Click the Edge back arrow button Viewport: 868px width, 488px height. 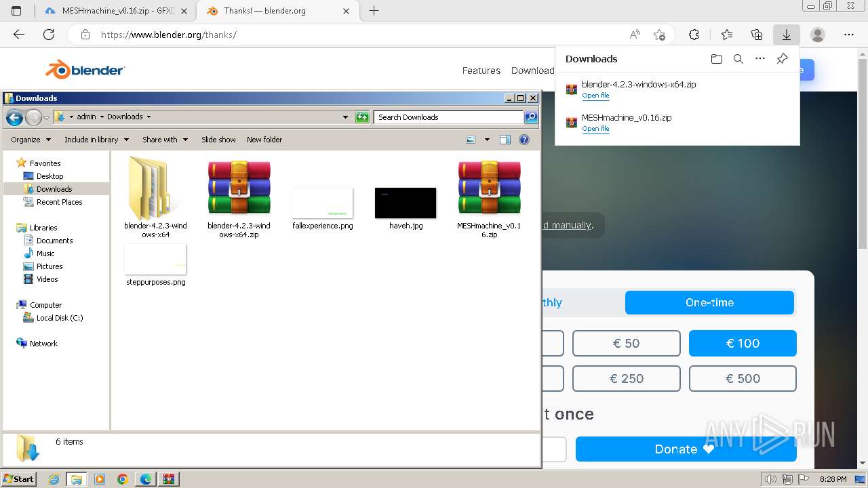point(19,35)
